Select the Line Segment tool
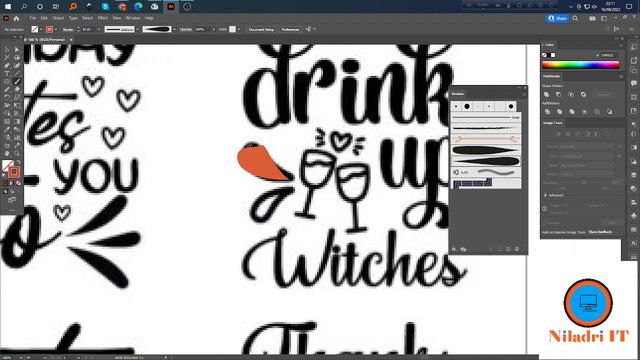The image size is (640, 360). (17, 73)
